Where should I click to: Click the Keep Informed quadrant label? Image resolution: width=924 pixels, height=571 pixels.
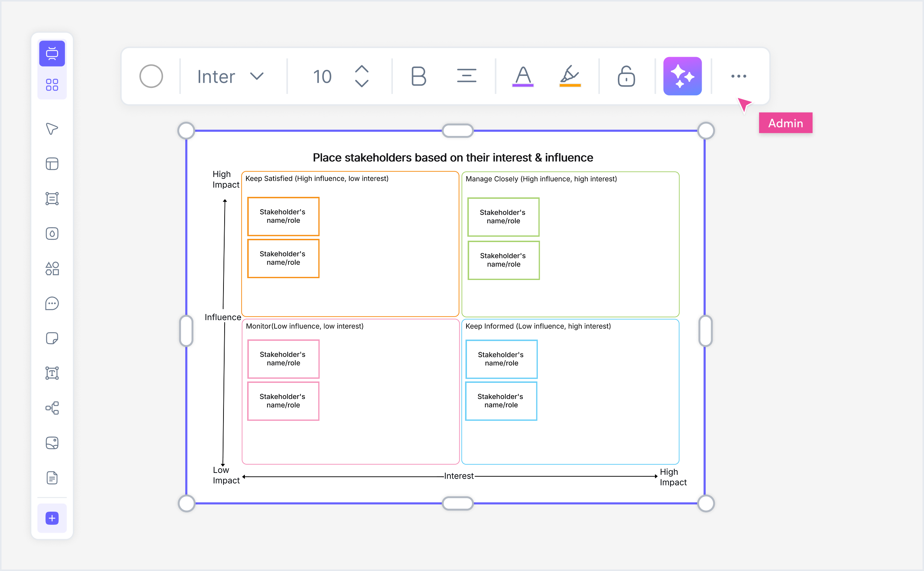(x=538, y=326)
